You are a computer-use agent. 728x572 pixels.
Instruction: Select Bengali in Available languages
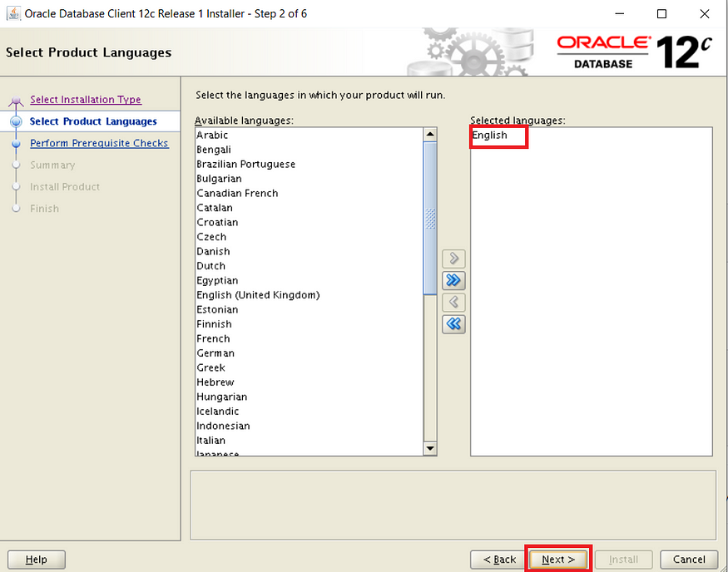[x=310, y=150]
